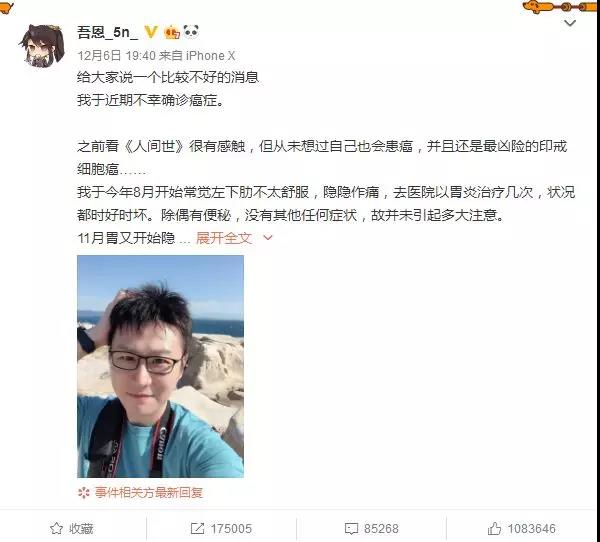The height and width of the screenshot is (542, 600).
Task: Open the 事件相关方最新回复 link
Action: [148, 493]
